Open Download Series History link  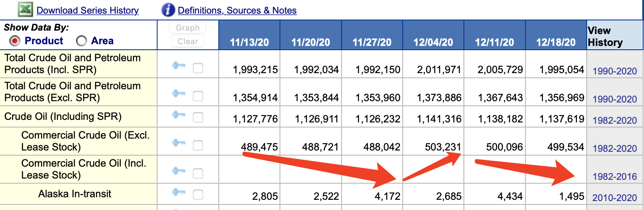88,10
